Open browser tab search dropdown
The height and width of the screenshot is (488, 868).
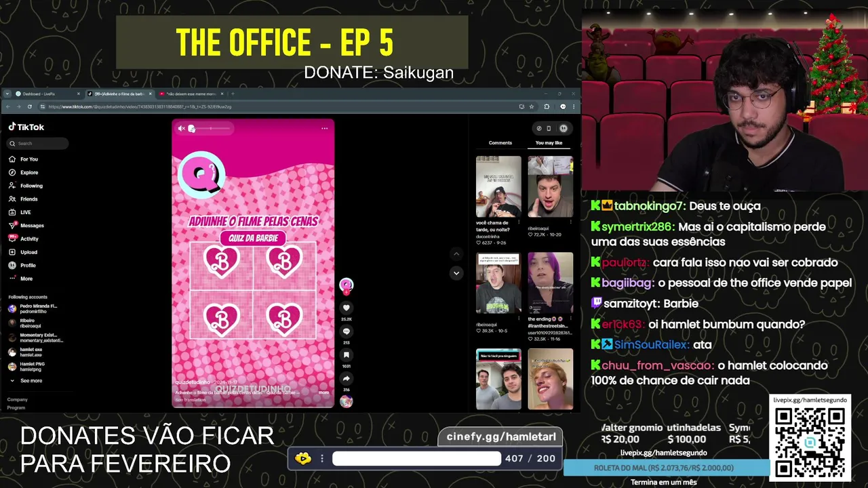coord(7,94)
